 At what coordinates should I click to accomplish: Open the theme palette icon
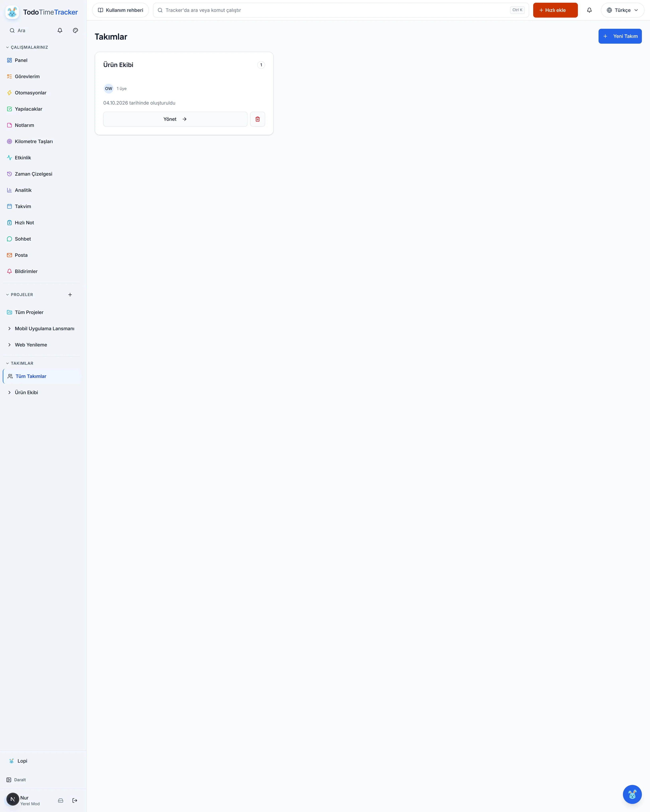75,30
